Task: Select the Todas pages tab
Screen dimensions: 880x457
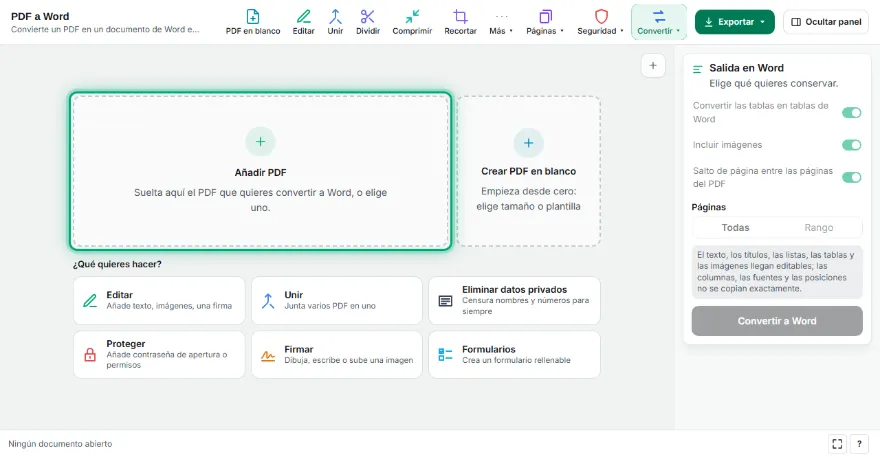Action: tap(735, 227)
